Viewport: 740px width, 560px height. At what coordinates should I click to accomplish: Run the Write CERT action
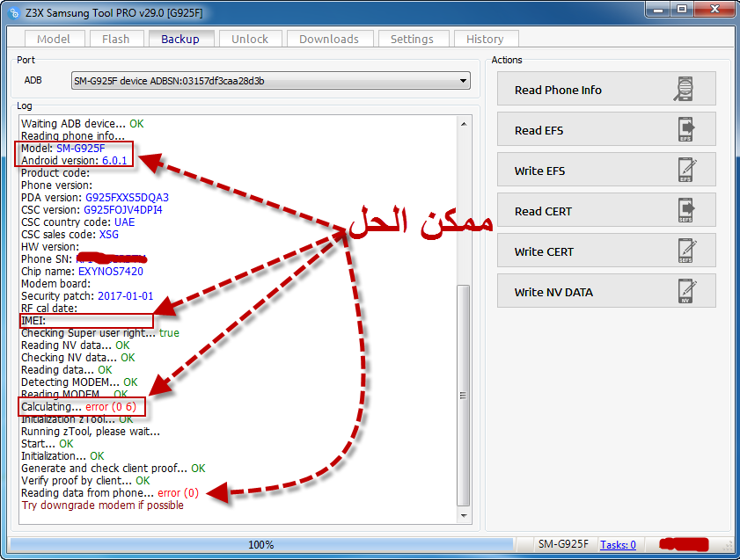(606, 251)
